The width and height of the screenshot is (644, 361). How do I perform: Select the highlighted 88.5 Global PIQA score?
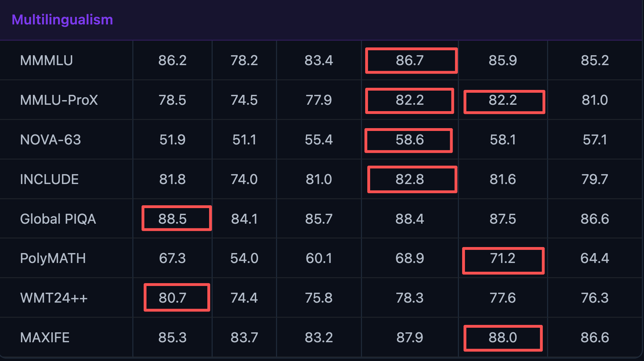tap(172, 219)
